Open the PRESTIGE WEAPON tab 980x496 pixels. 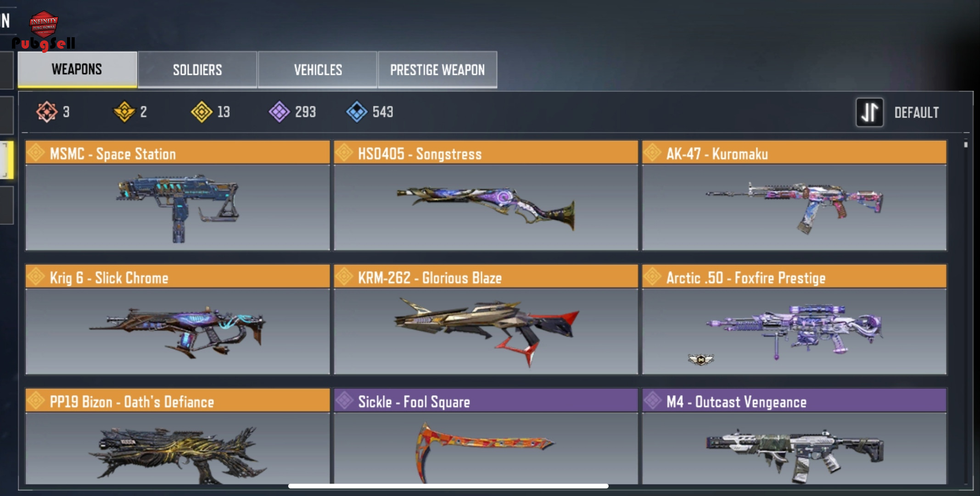coord(437,70)
